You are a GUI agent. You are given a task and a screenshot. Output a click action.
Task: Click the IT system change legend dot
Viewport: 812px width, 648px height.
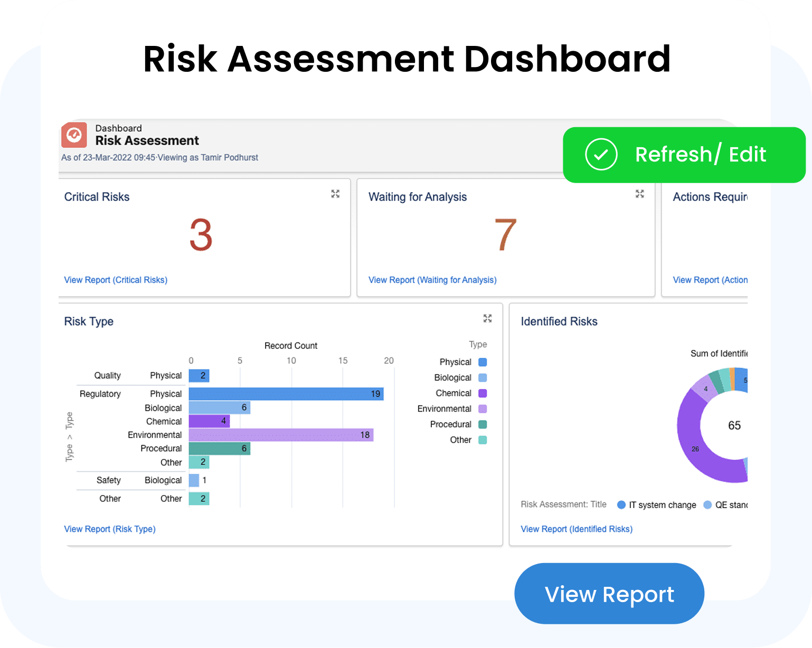tap(621, 505)
